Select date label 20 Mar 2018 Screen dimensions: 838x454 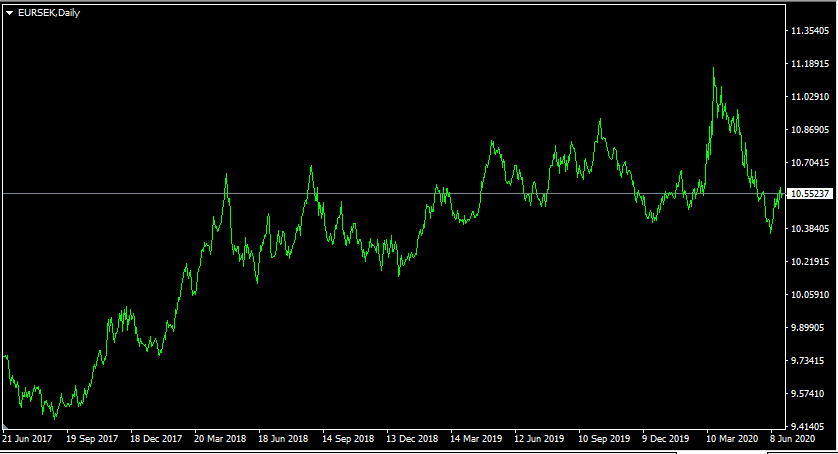click(x=220, y=439)
